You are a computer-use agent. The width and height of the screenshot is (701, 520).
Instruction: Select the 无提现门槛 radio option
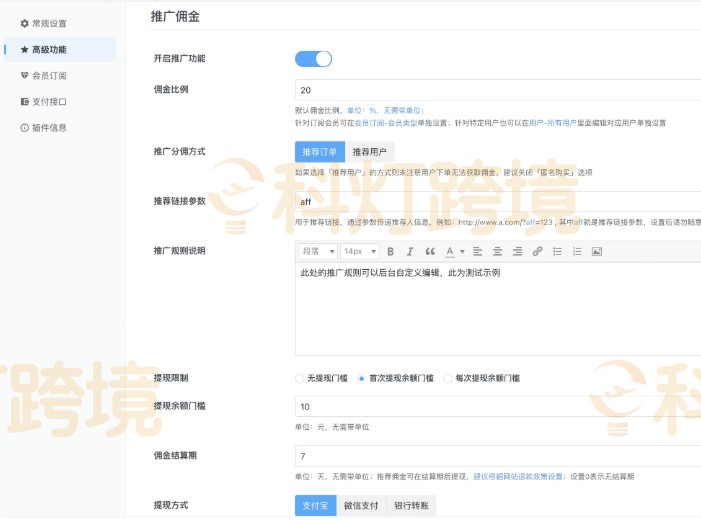pyautogui.click(x=300, y=379)
